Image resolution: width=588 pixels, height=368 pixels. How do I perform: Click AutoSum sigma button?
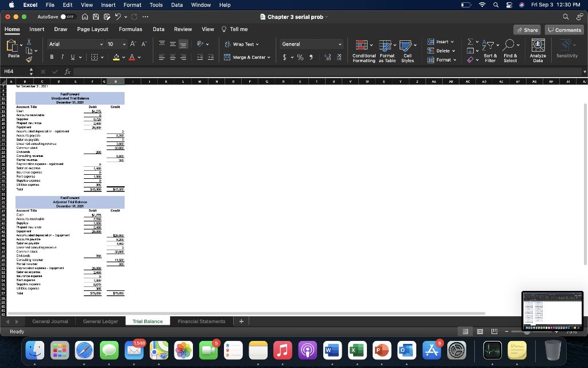[470, 41]
